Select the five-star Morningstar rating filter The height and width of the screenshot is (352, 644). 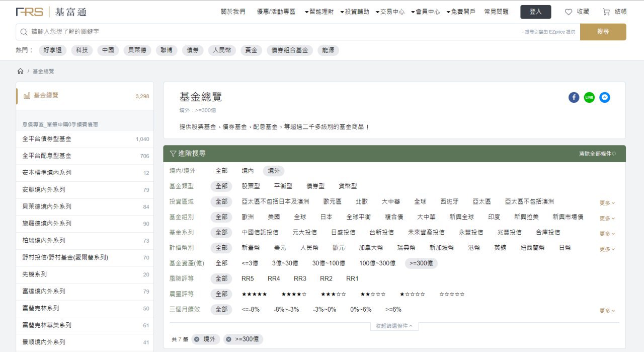tap(254, 294)
